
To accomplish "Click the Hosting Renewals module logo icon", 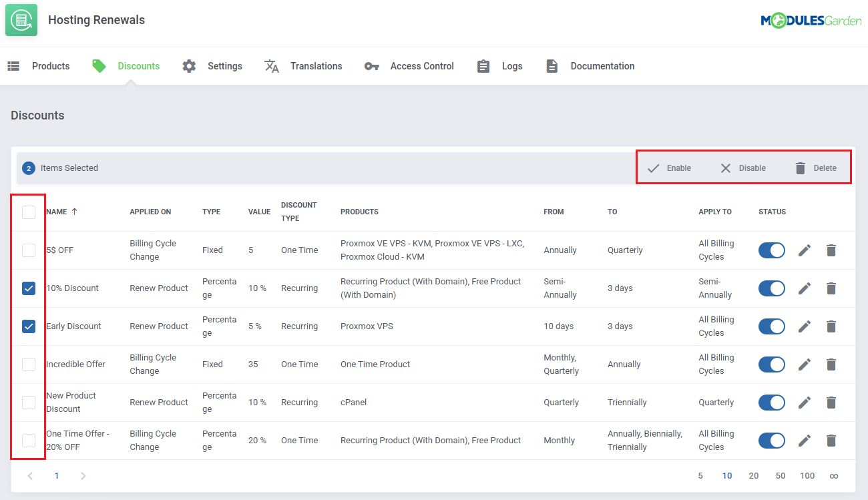I will point(21,20).
